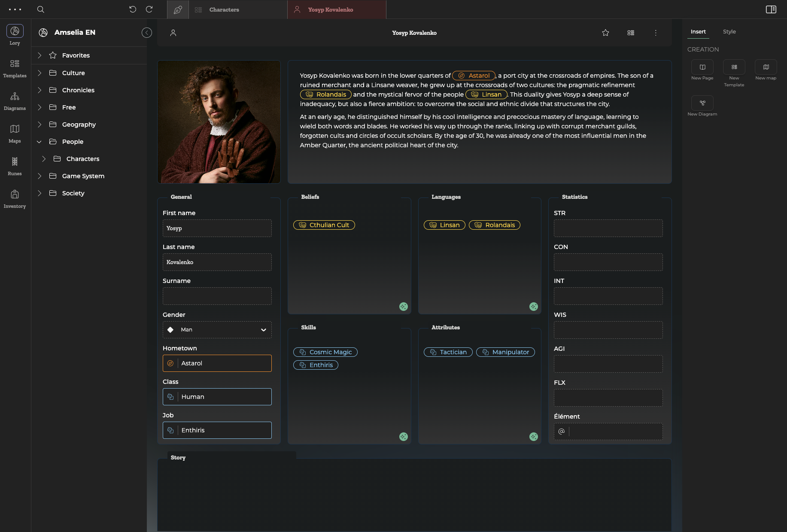Screen dimensions: 787x532
Task: Click the undo arrow icon
Action: pyautogui.click(x=133, y=9)
